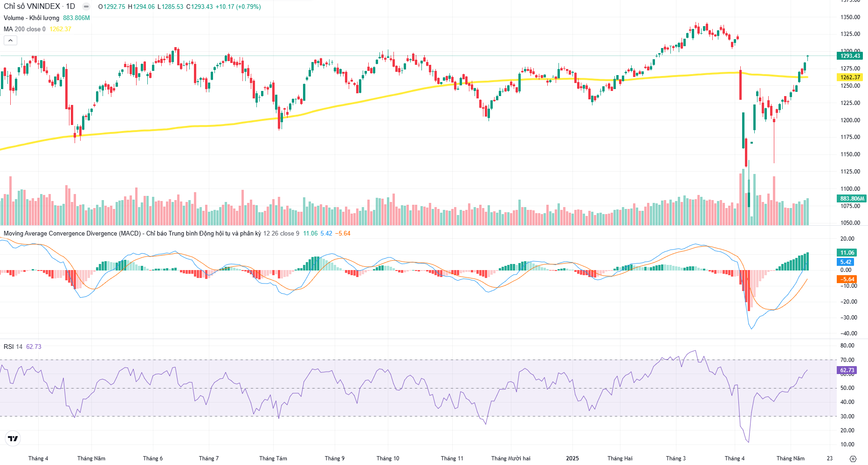Click the blue 5.42 MACD axis label
This screenshot has width=868, height=465.
pos(846,262)
